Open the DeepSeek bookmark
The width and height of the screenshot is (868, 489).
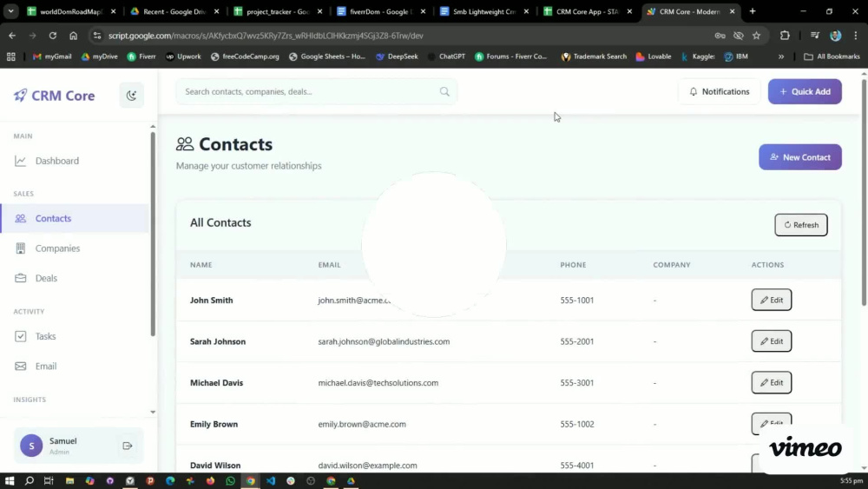397,56
